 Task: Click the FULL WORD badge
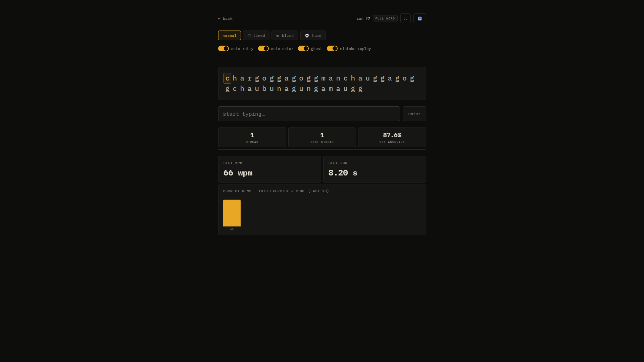[x=385, y=18]
